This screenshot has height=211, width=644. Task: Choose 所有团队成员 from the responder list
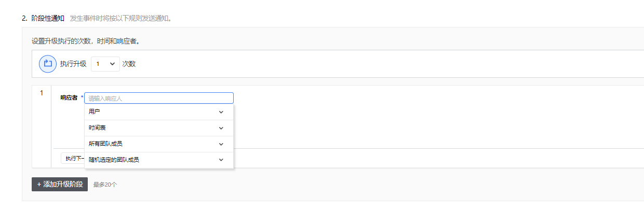click(x=105, y=144)
